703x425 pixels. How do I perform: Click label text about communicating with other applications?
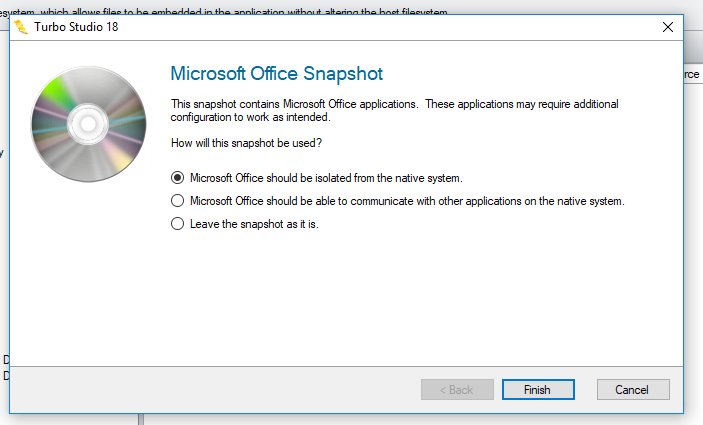click(407, 201)
